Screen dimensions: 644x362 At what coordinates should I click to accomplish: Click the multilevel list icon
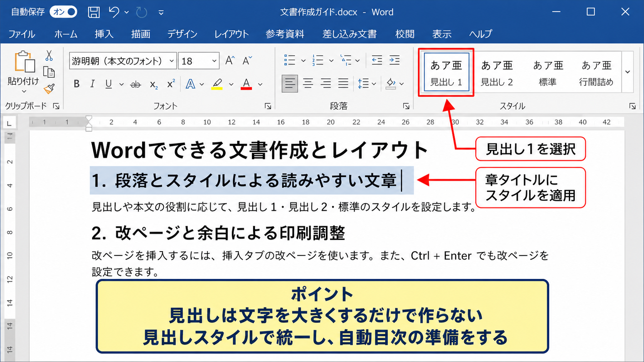point(346,60)
